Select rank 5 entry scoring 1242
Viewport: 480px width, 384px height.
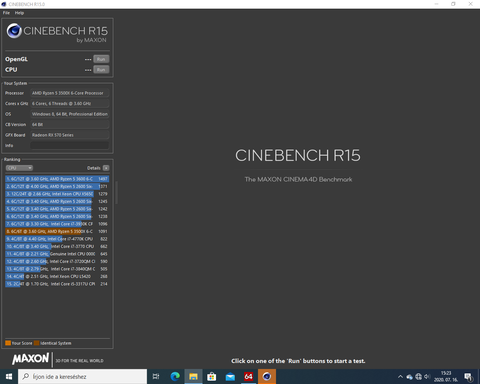[57, 209]
